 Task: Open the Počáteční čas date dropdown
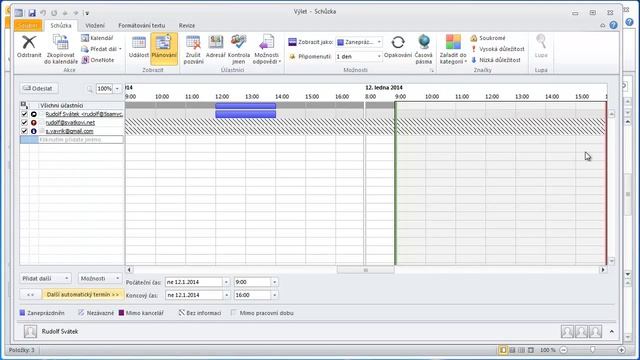click(226, 282)
